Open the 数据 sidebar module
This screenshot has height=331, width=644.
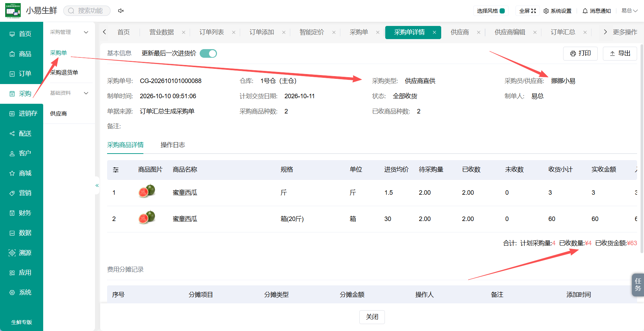pos(21,233)
